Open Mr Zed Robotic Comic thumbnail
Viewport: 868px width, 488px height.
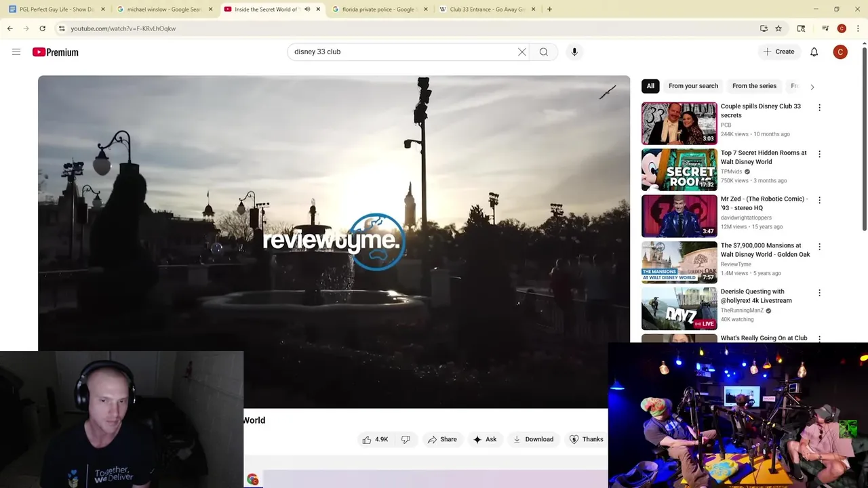(679, 216)
